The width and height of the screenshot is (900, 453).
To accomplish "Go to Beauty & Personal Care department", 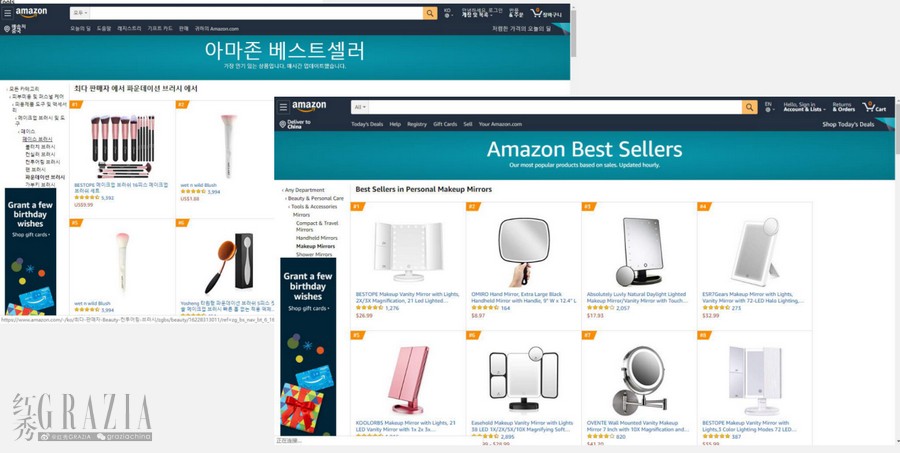I will click(316, 198).
